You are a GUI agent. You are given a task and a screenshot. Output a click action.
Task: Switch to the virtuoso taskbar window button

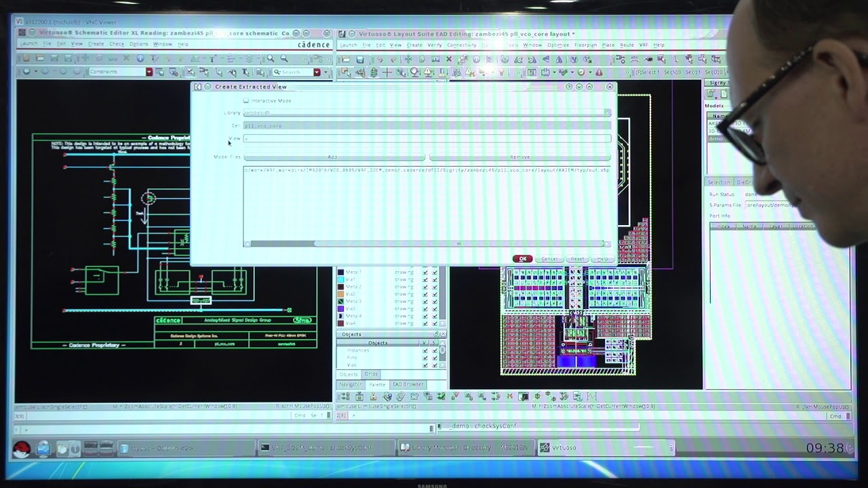click(605, 448)
